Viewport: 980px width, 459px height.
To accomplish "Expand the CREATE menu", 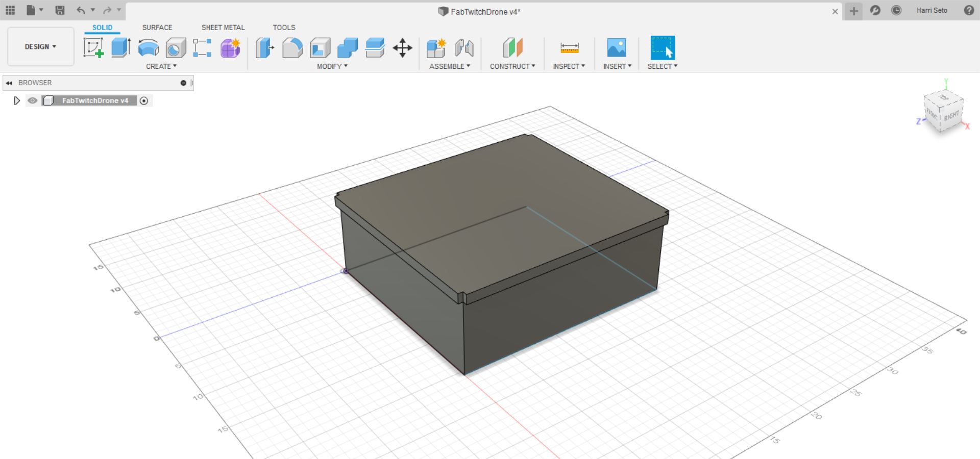I will (161, 66).
